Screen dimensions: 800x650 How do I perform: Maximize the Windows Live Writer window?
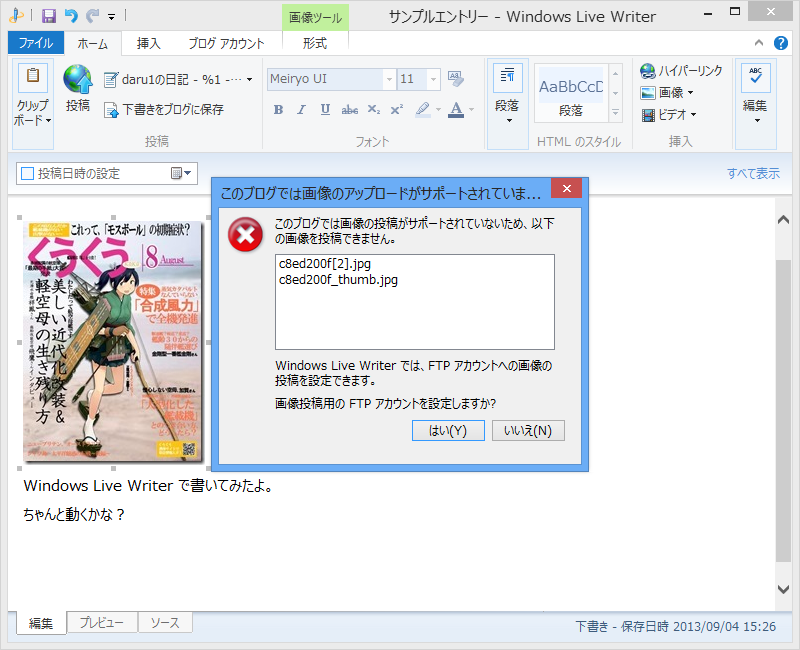735,12
